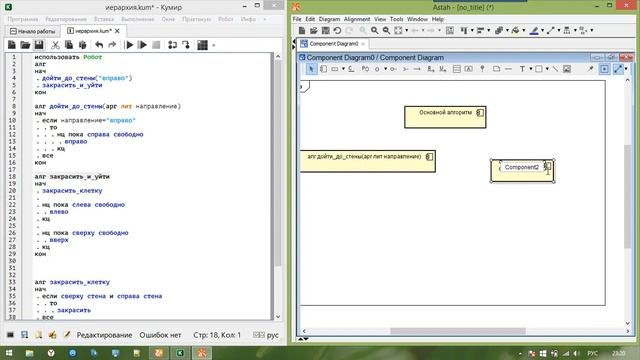
Task: Click the paste icon in Kumir toolbar
Action: pos(82,45)
